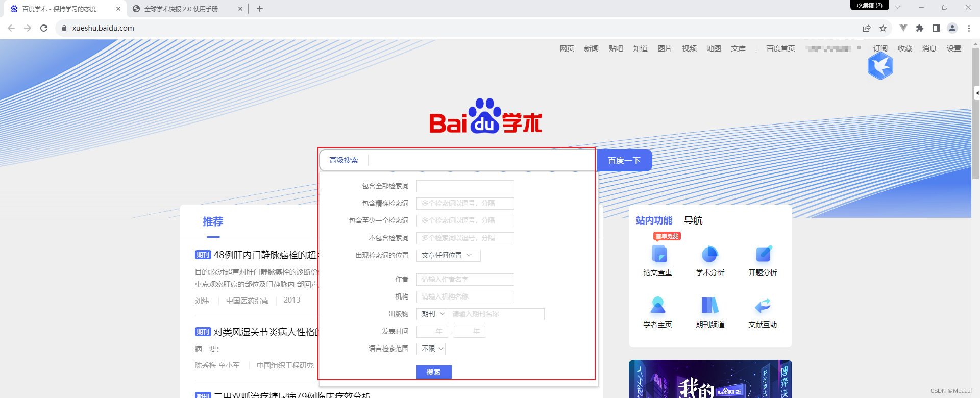The image size is (980, 398).
Task: Open the 新闻 top navigation link
Action: point(591,48)
